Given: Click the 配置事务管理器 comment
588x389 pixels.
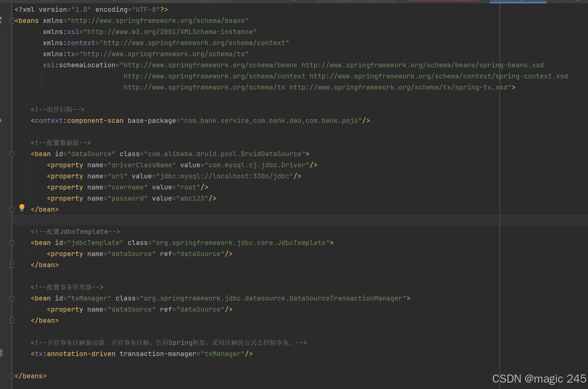Looking at the screenshot, I should 67,287.
